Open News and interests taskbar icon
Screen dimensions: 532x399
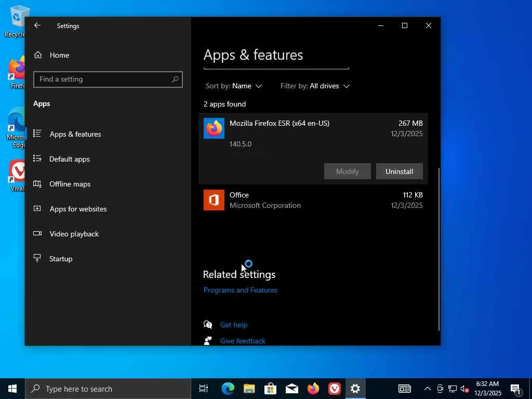pos(404,389)
